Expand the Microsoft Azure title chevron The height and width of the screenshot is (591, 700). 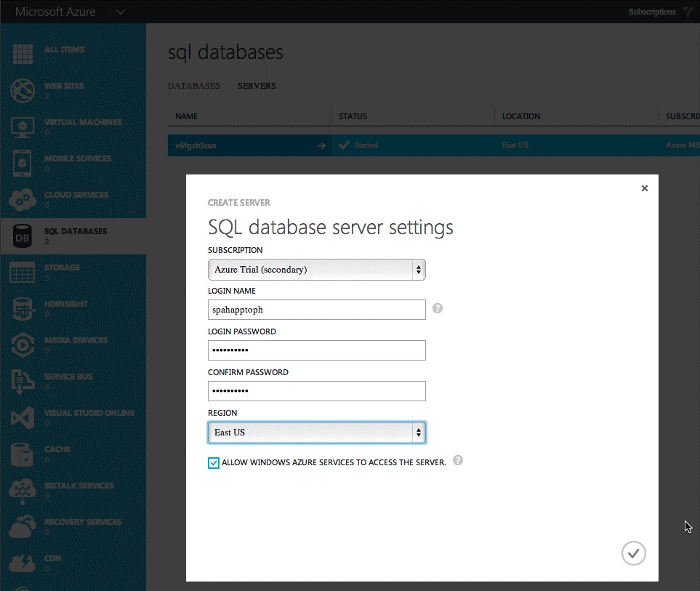pyautogui.click(x=121, y=12)
